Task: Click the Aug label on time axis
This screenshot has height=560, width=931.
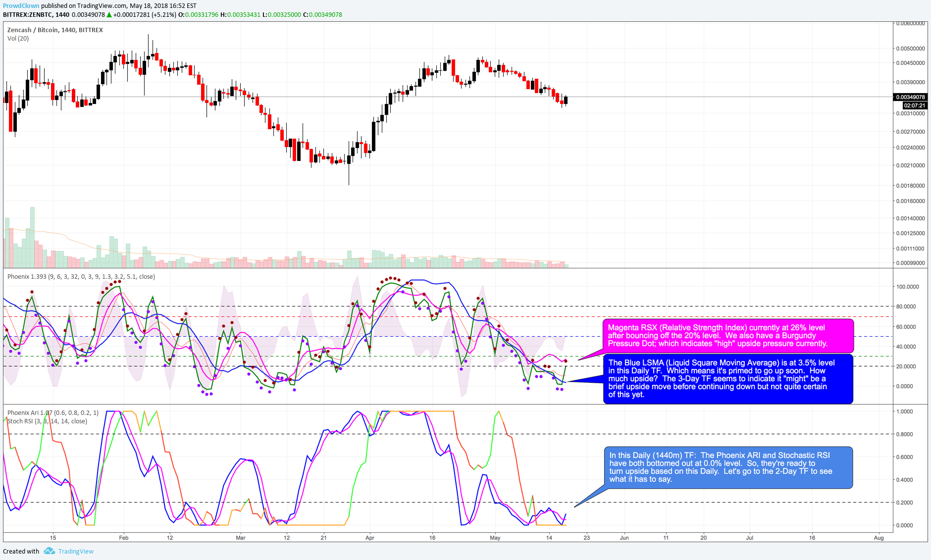Action: tap(879, 538)
